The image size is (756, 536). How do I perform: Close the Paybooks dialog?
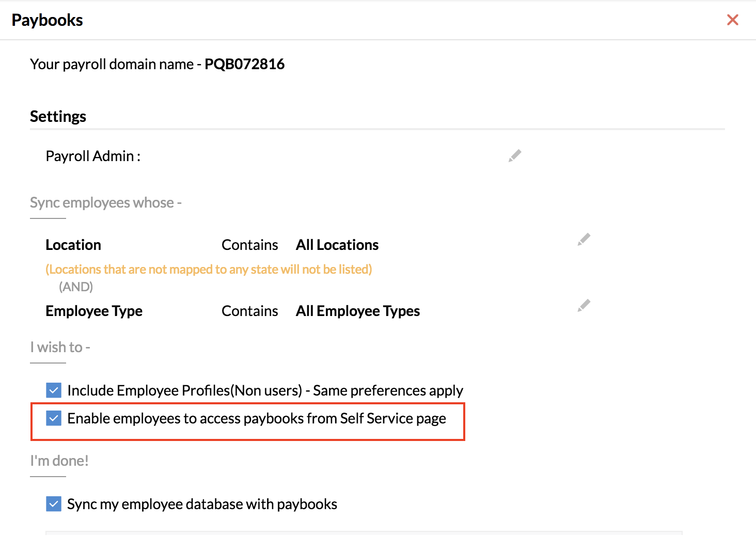tap(732, 20)
